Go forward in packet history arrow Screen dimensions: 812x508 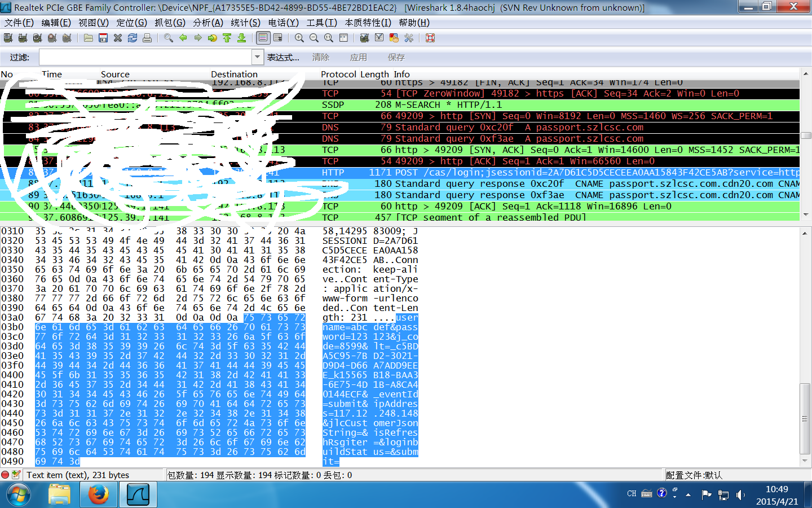[198, 38]
